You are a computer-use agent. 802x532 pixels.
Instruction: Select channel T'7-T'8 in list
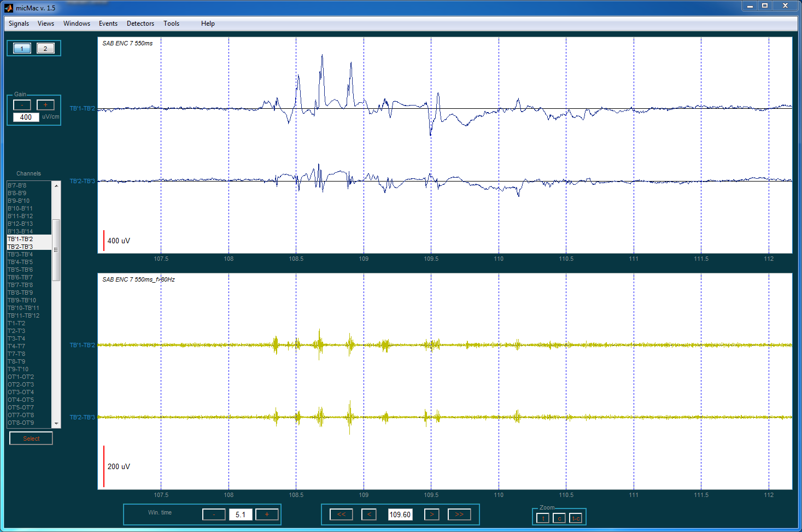[29, 354]
